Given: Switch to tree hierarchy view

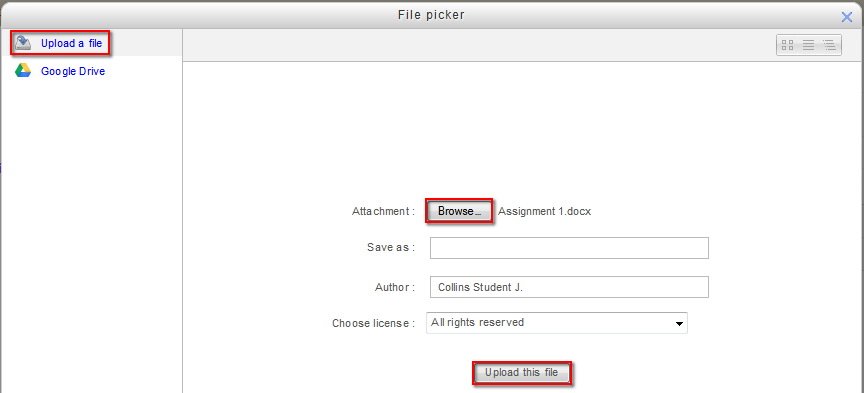Looking at the screenshot, I should [829, 45].
